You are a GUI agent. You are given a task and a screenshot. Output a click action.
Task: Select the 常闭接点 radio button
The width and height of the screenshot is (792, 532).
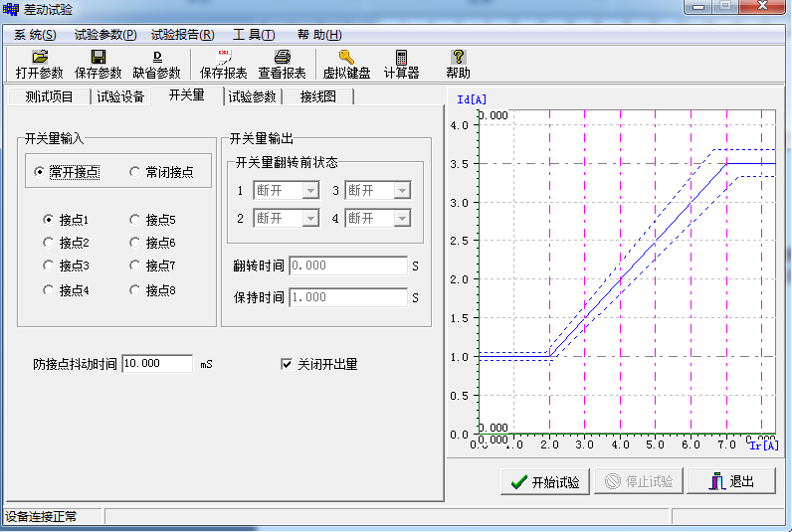pos(136,172)
